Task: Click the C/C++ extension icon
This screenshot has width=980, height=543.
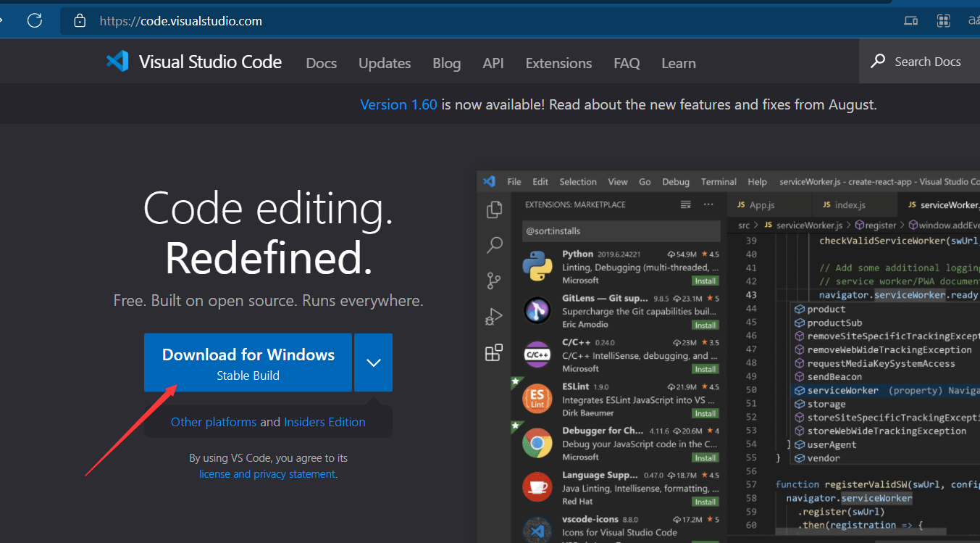Action: [537, 355]
